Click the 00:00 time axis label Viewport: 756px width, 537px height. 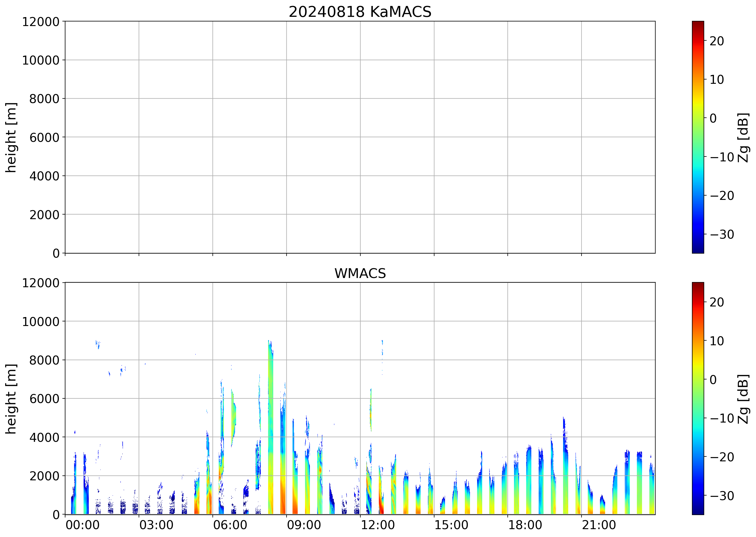(82, 525)
